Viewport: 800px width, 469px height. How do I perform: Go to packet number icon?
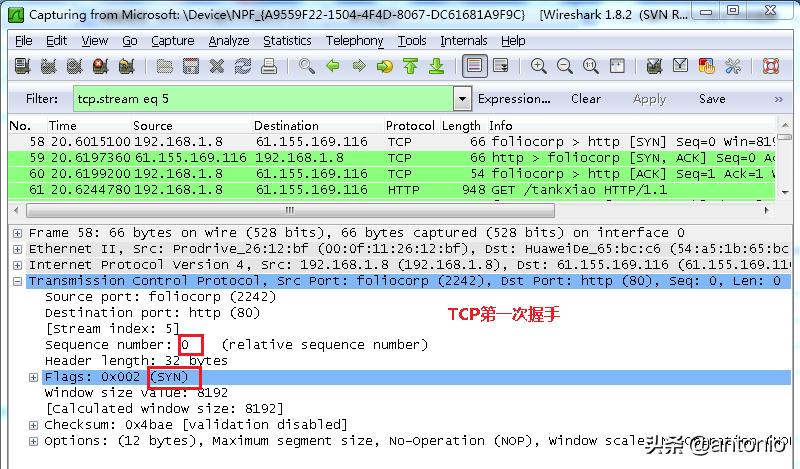385,66
